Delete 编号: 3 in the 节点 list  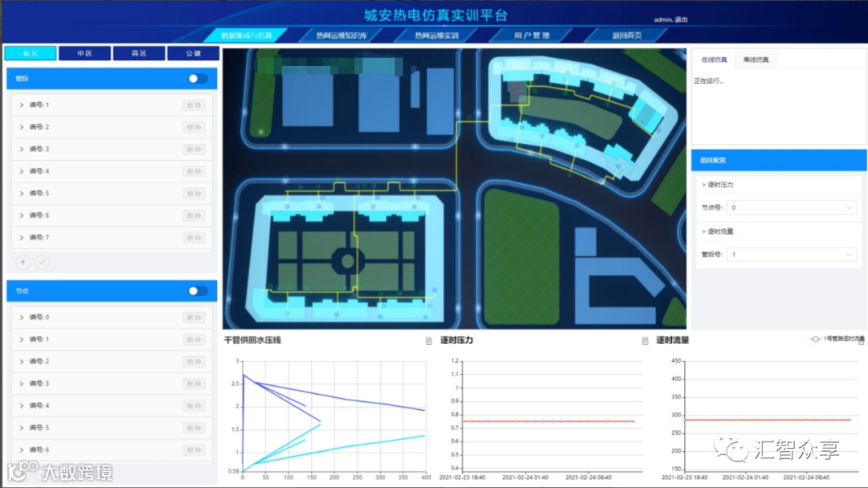(x=194, y=383)
